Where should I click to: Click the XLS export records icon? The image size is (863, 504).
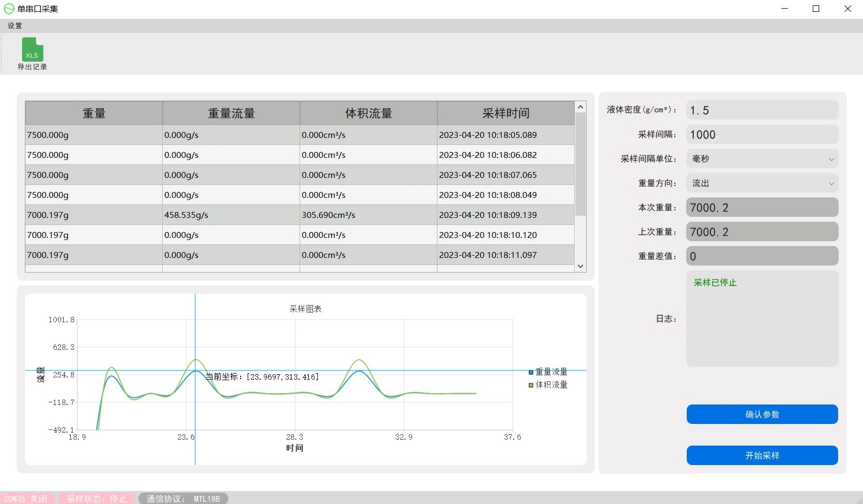(x=32, y=50)
